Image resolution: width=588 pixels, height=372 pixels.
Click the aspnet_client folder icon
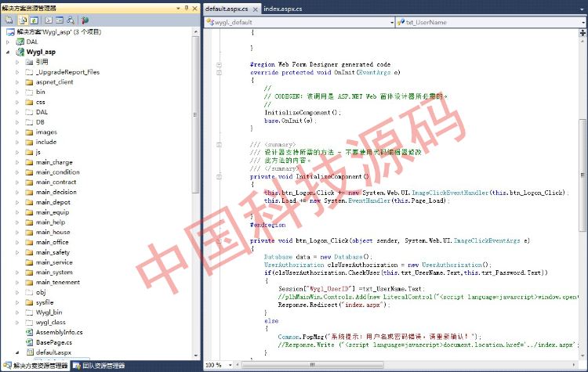pos(29,82)
